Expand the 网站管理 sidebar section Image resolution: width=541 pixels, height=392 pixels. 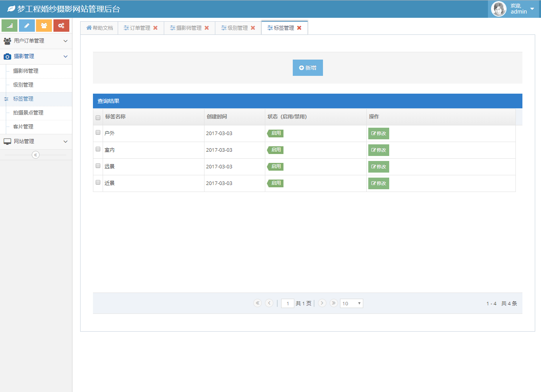pos(36,142)
